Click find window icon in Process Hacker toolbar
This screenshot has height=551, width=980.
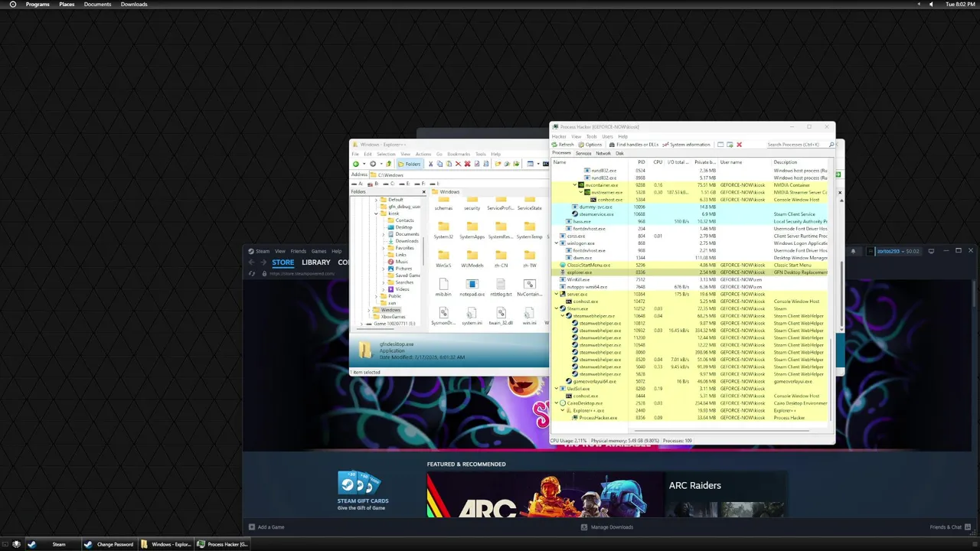coord(720,145)
